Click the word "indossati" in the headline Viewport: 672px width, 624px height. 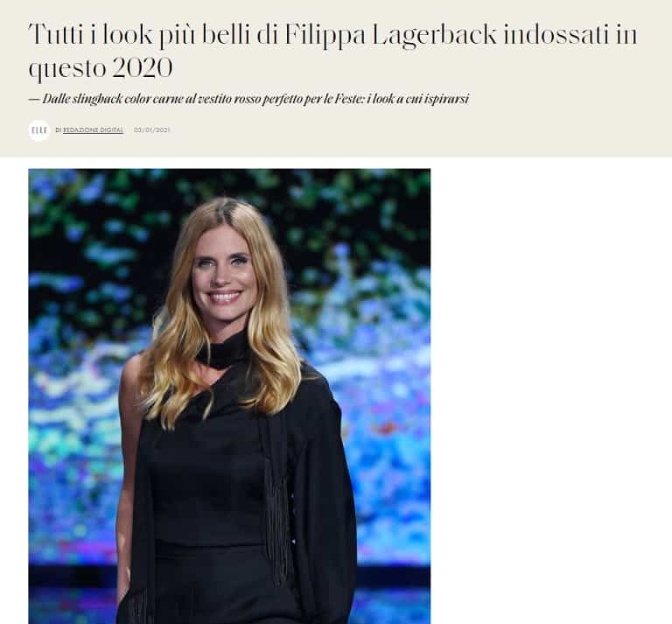(x=556, y=34)
